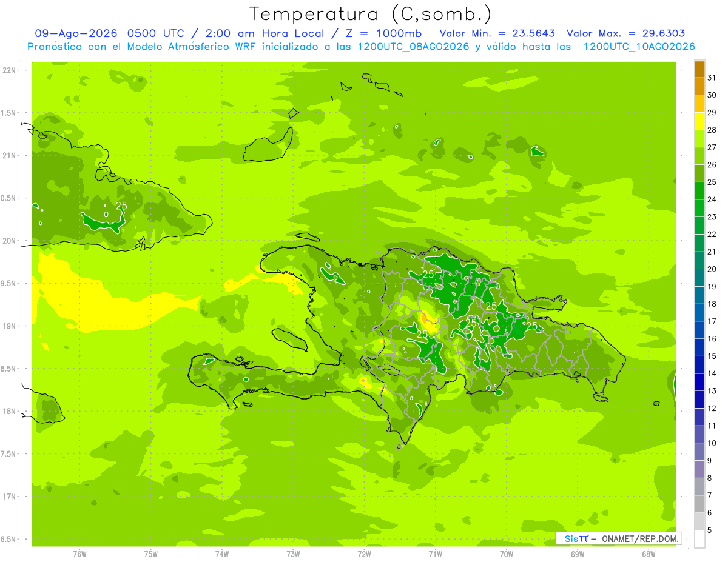
Task: Pick the legend swatch between 22 and 23
Action: click(x=699, y=226)
